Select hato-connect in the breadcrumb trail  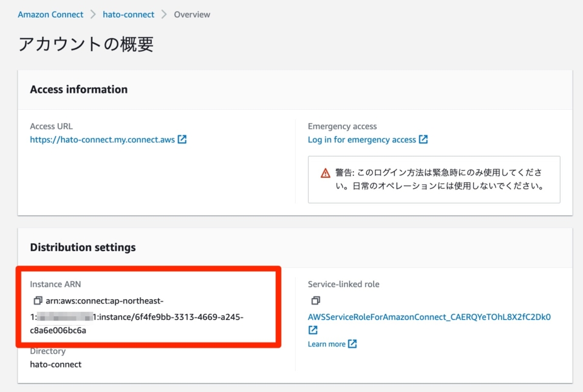coord(129,14)
